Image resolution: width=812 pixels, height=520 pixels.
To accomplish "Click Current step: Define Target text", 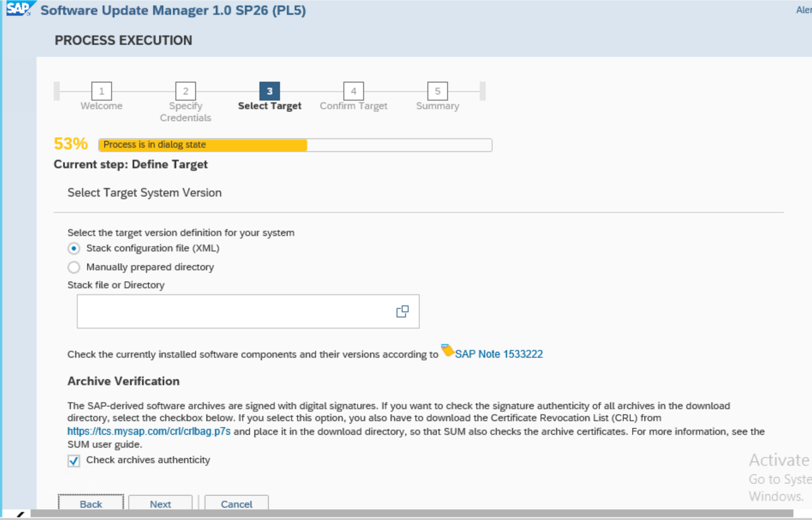I will (131, 165).
